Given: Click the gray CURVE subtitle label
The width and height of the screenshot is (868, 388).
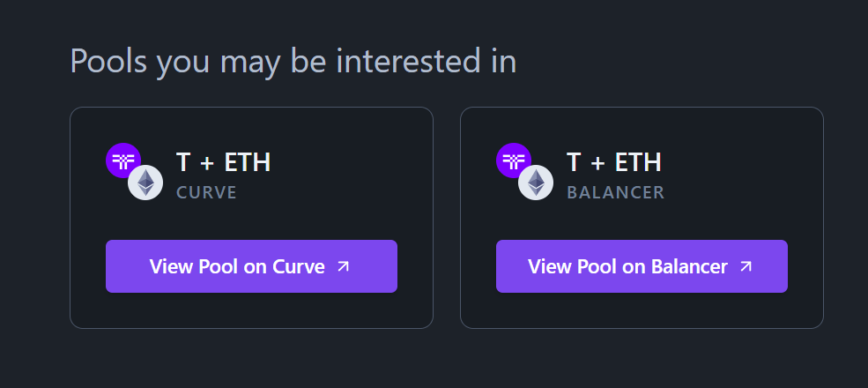Looking at the screenshot, I should click(x=206, y=192).
